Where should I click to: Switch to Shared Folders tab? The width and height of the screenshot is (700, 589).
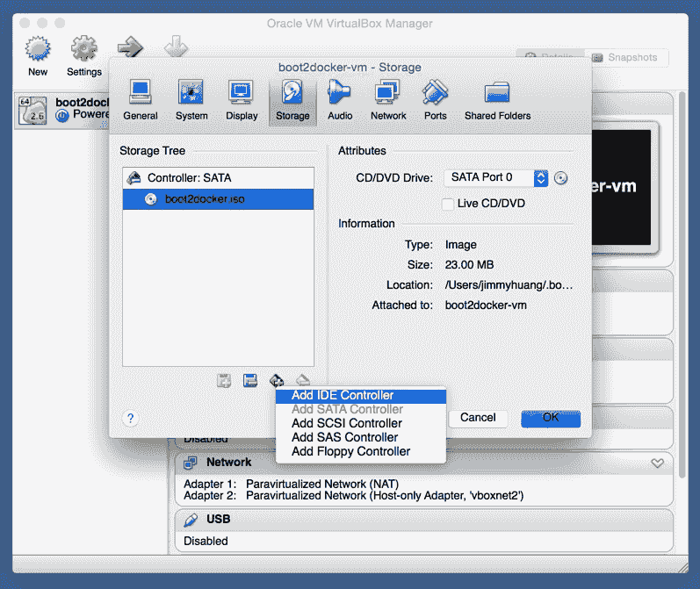497,100
